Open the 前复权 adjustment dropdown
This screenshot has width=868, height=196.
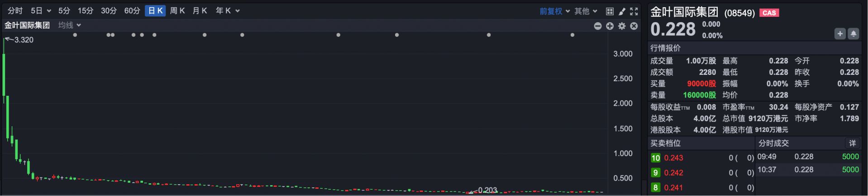click(554, 11)
